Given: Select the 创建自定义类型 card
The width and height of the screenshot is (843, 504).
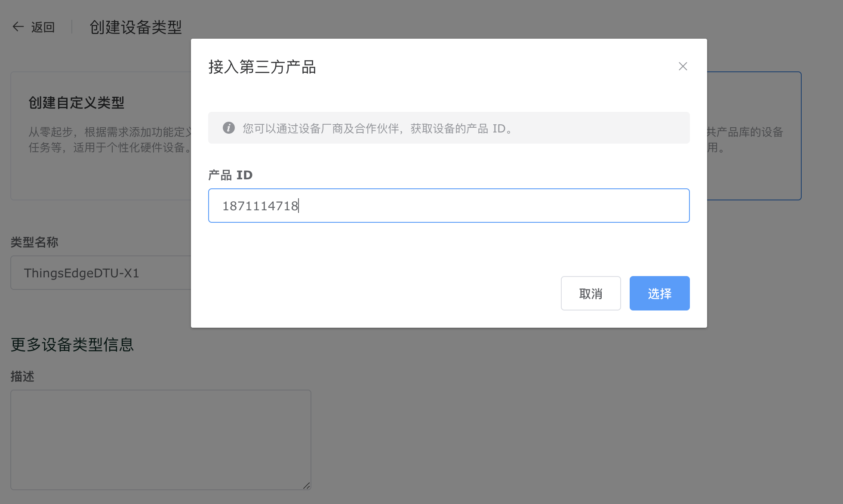Looking at the screenshot, I should [101, 136].
